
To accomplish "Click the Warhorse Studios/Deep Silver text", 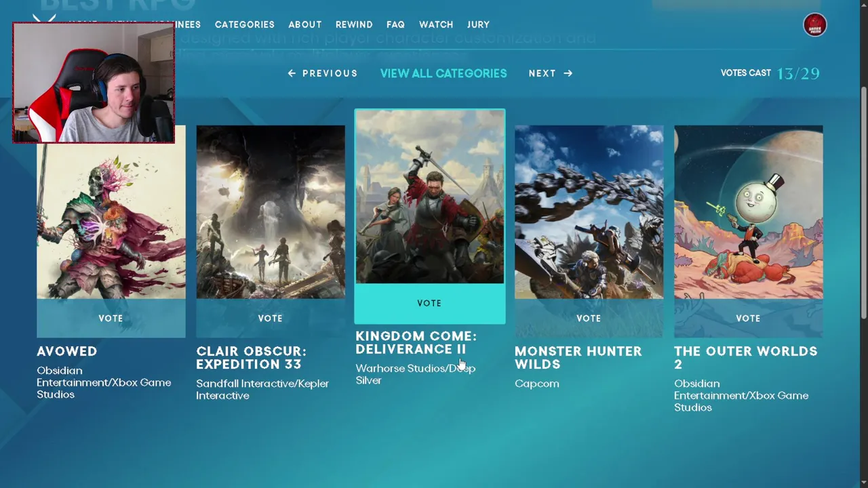I will (x=416, y=374).
